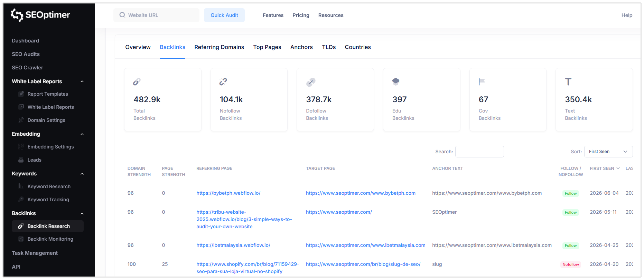
Task: Open the API sidebar link
Action: tap(16, 267)
